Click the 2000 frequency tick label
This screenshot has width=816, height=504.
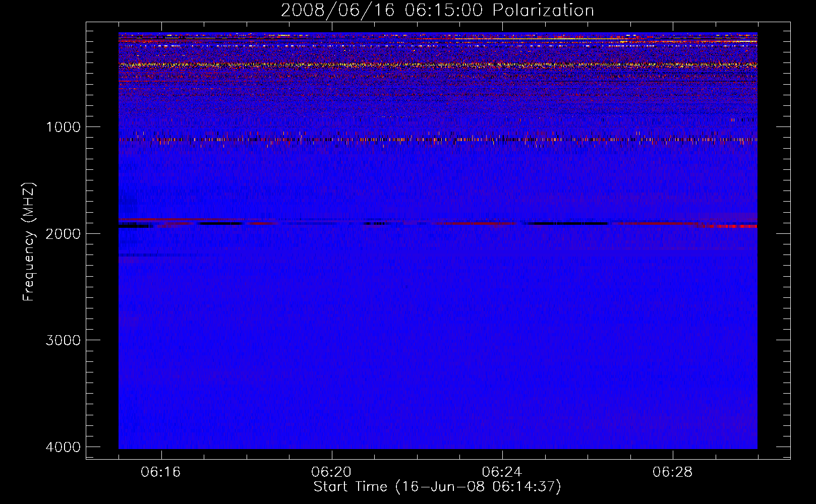click(63, 233)
